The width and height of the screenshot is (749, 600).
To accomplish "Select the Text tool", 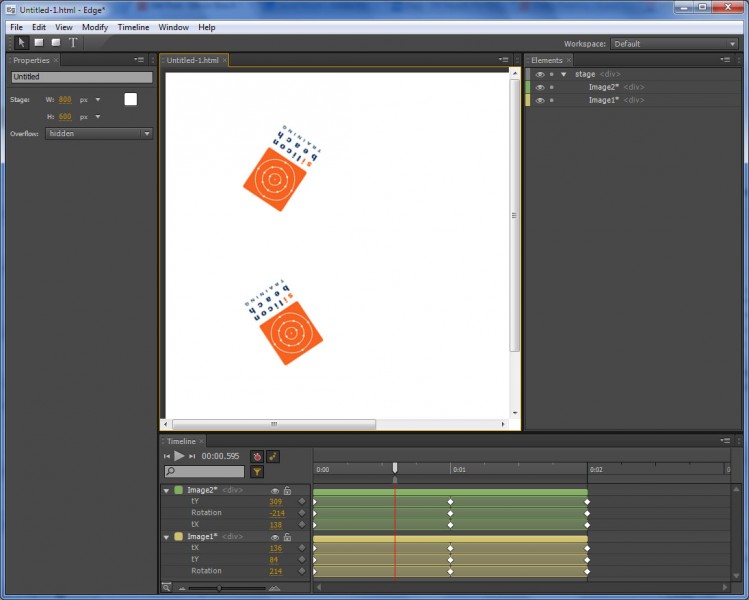I will 73,43.
